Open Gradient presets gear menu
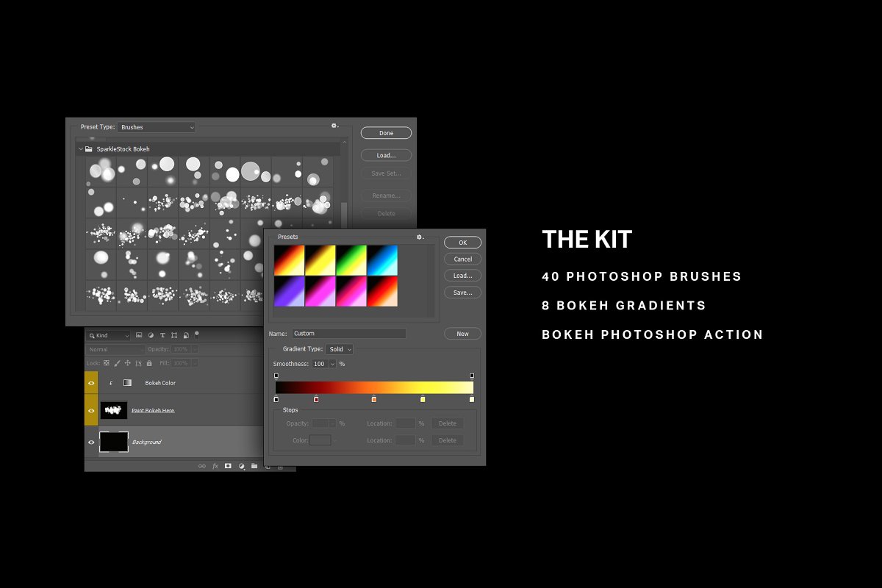Image resolution: width=882 pixels, height=588 pixels. coord(420,237)
